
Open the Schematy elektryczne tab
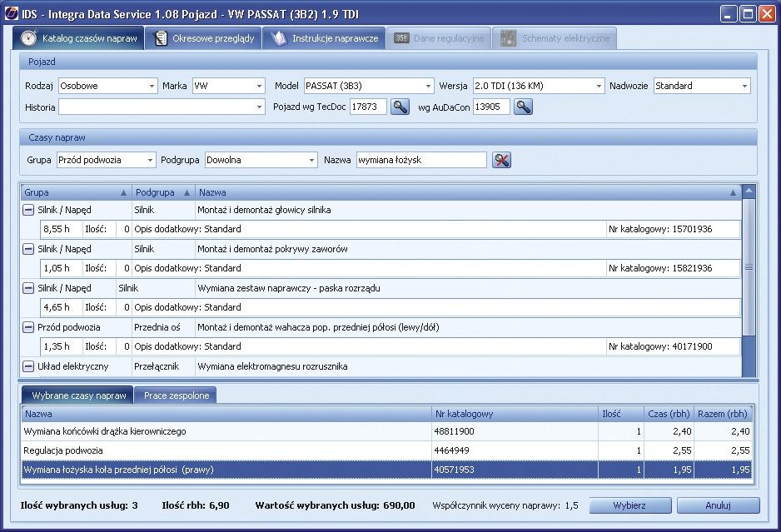pos(555,38)
